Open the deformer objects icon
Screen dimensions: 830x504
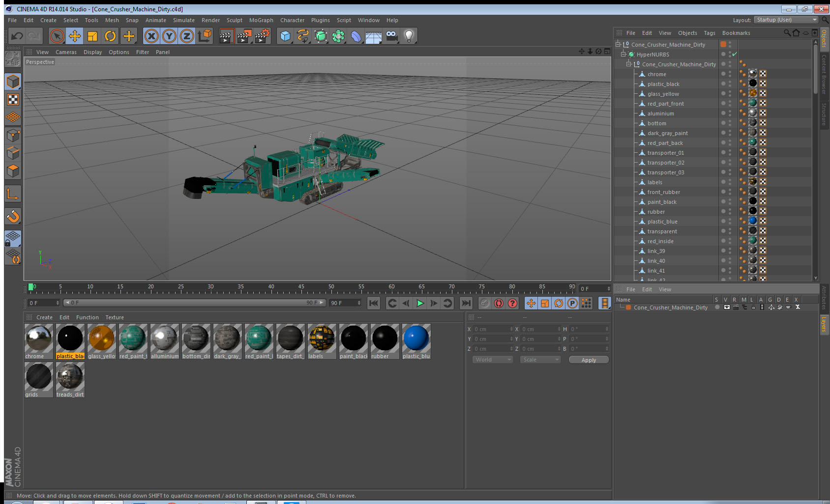pos(356,36)
